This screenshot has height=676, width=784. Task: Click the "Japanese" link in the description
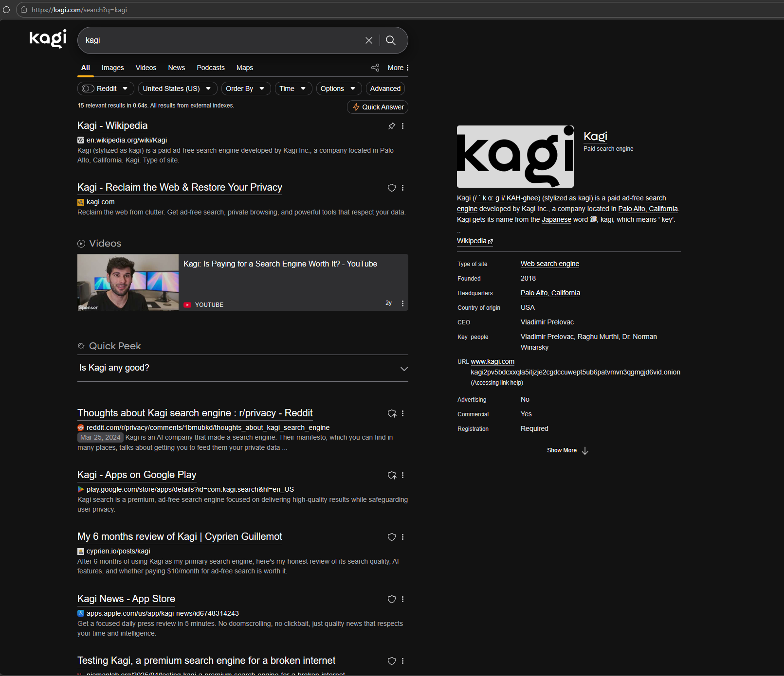557,219
